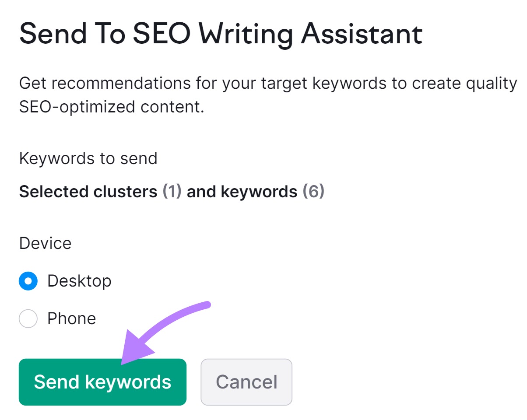
Task: Click the clusters count "(1)"
Action: [x=172, y=192]
